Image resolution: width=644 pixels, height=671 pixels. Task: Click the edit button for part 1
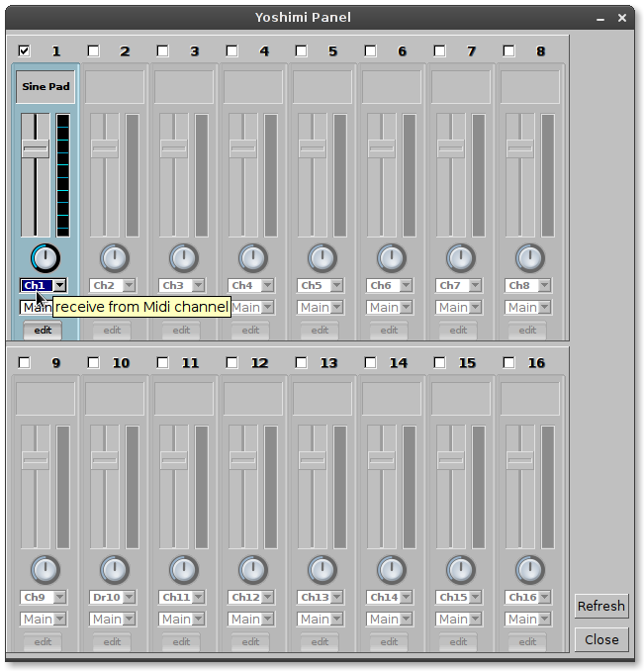[43, 331]
